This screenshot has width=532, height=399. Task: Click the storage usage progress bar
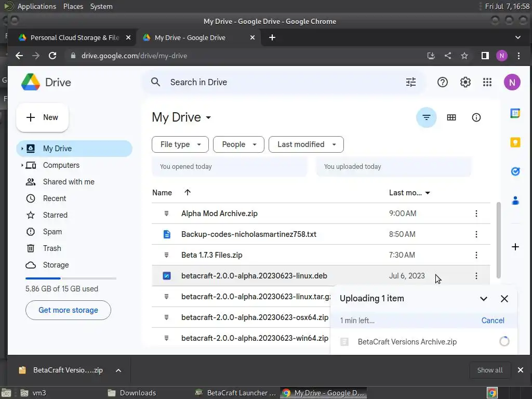[x=71, y=278]
